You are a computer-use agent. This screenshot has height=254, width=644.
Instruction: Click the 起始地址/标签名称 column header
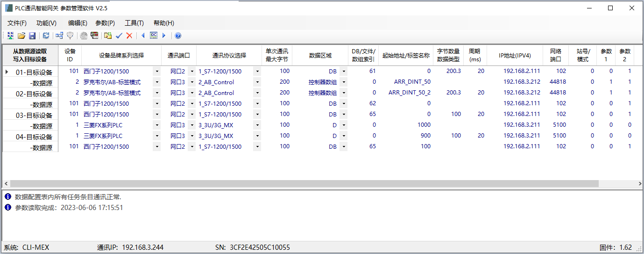tap(406, 55)
